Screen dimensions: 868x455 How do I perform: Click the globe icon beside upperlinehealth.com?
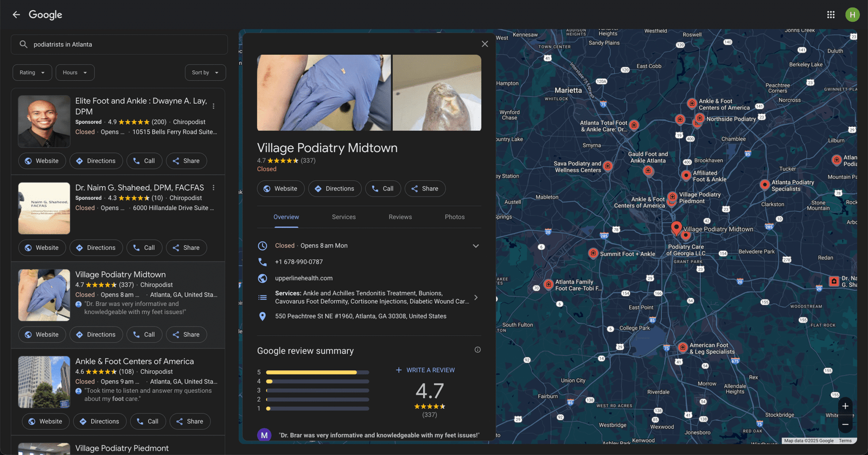click(x=263, y=278)
